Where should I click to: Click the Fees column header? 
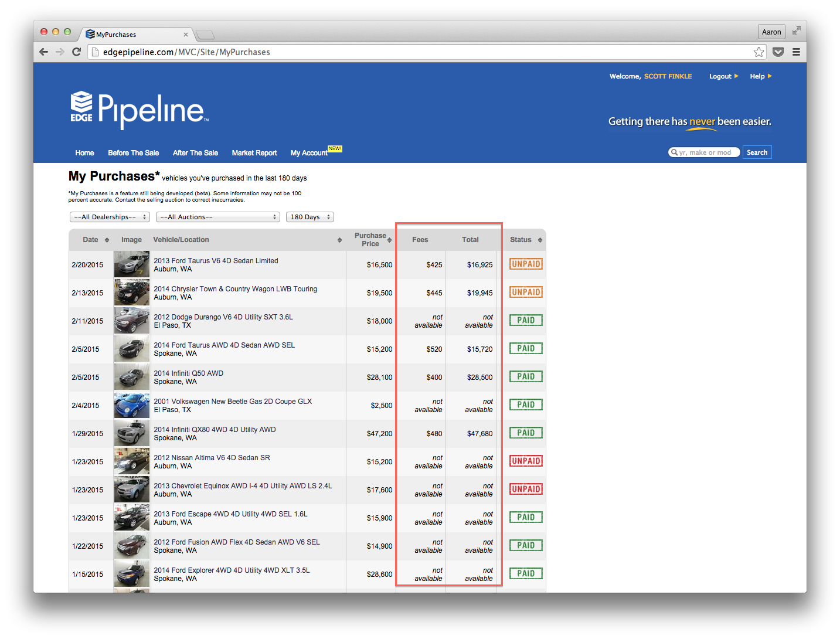pos(420,240)
